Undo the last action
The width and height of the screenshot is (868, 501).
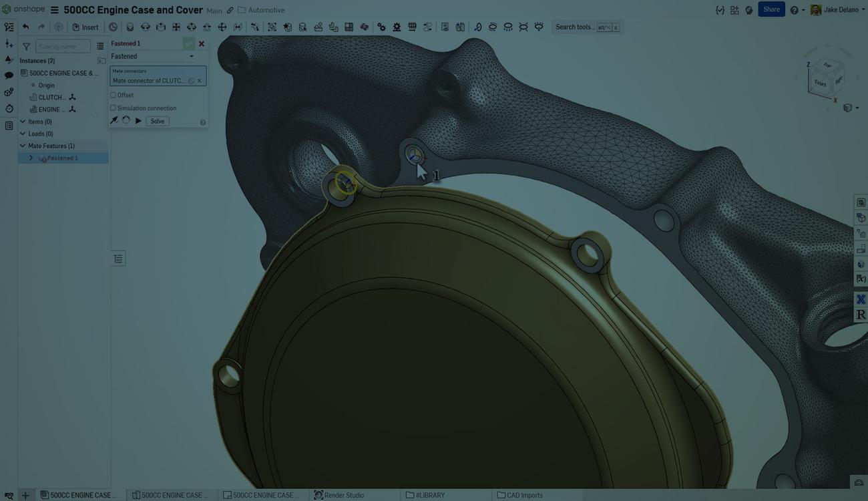(x=25, y=27)
